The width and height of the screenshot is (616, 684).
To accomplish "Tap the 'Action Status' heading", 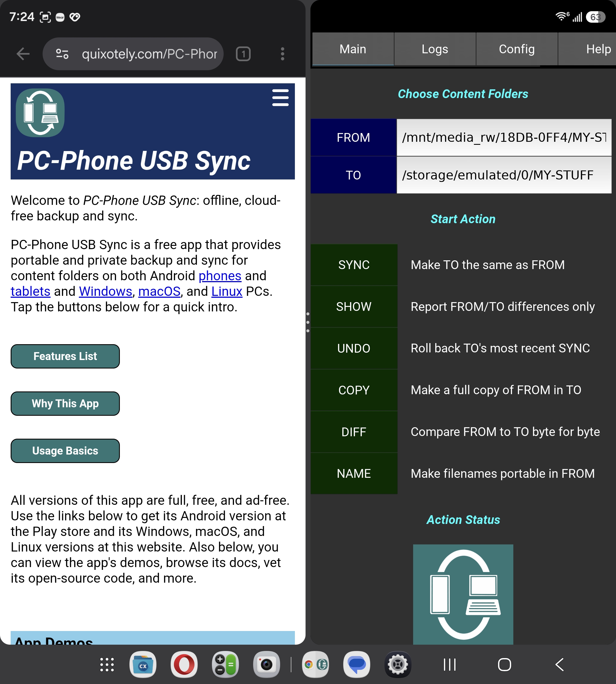I will (463, 520).
